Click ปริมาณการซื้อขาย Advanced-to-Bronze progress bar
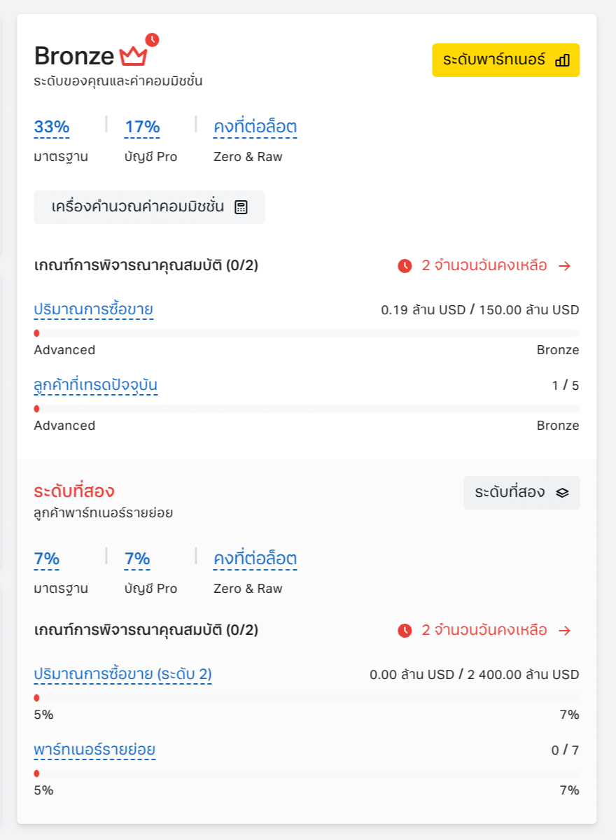 pyautogui.click(x=307, y=333)
